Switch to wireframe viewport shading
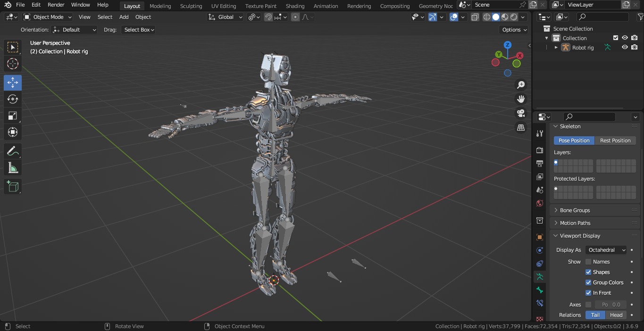Viewport: 644px width, 331px height. pos(487,17)
